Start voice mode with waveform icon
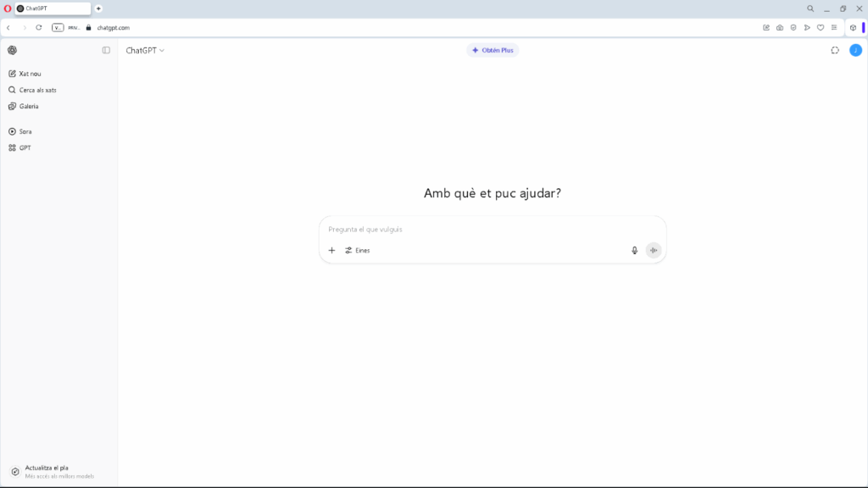 654,251
